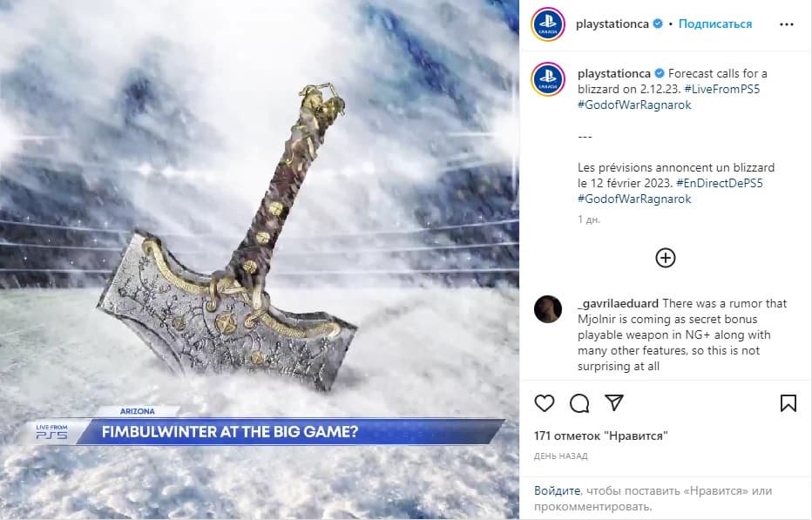Click the Войдите login link
The image size is (812, 520).
click(x=558, y=490)
